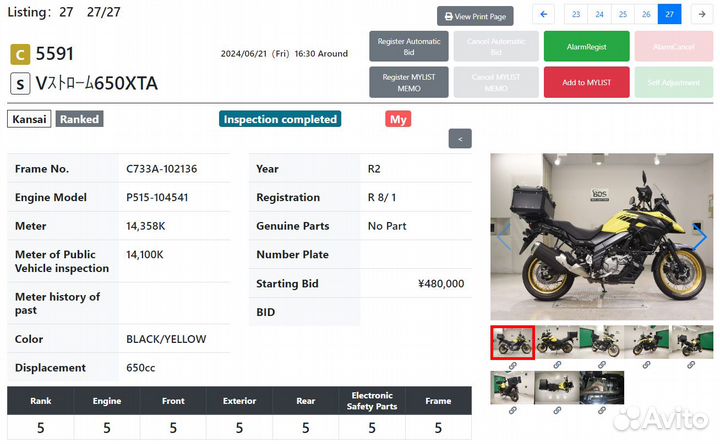Screen dimensions: 720x444
Task: Click the VストロームXTA model title
Action: click(x=96, y=84)
